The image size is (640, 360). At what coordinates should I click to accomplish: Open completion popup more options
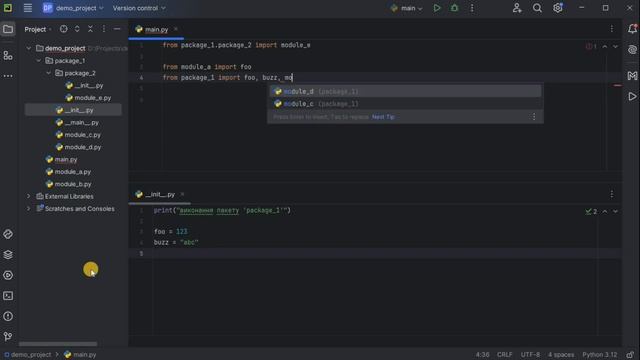coord(534,117)
